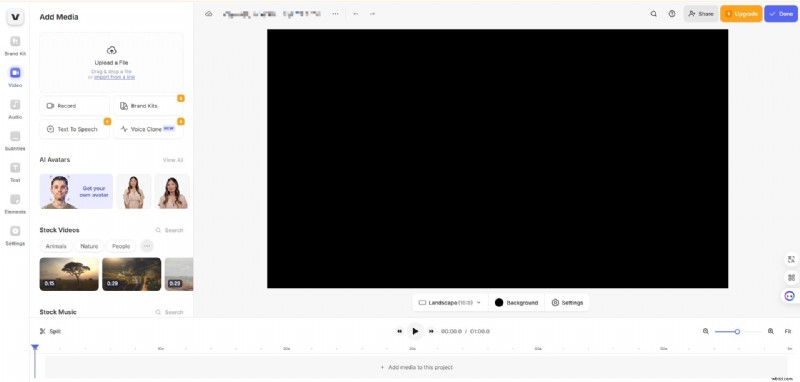Redo the last action

click(x=372, y=14)
